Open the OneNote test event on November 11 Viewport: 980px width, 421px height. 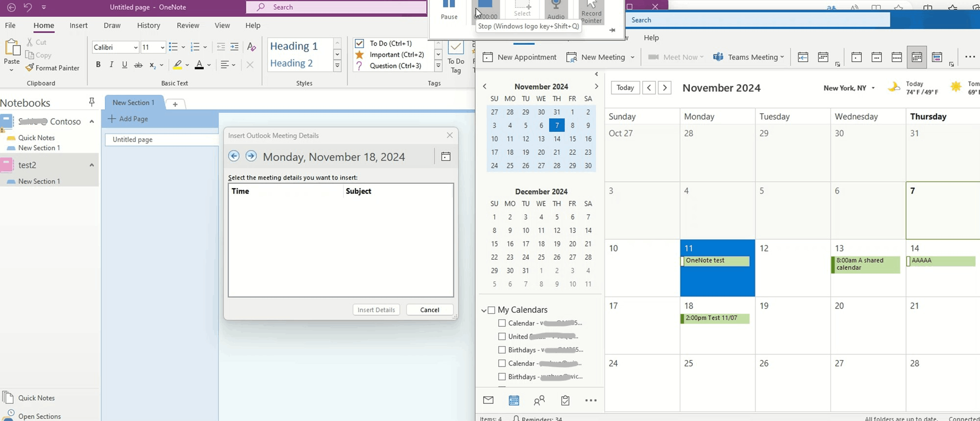716,261
